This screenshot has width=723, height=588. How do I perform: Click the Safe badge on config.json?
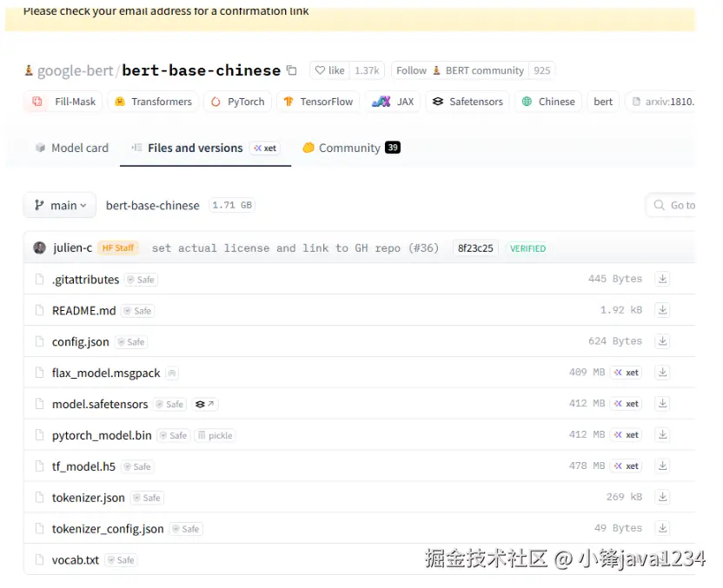point(131,342)
